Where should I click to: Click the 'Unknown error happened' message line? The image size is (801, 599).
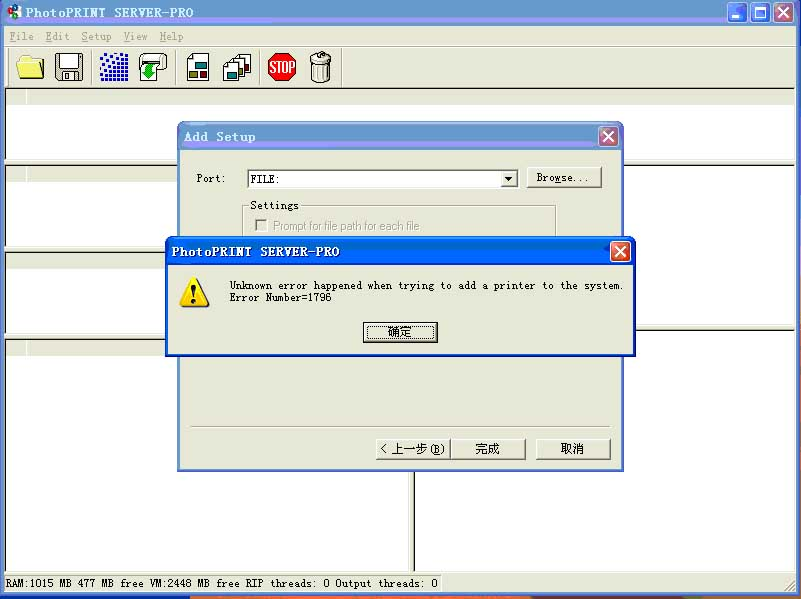pyautogui.click(x=426, y=285)
